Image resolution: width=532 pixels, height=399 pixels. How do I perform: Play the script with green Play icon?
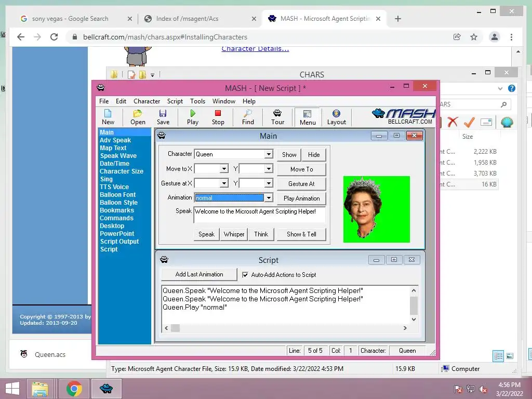tap(193, 117)
